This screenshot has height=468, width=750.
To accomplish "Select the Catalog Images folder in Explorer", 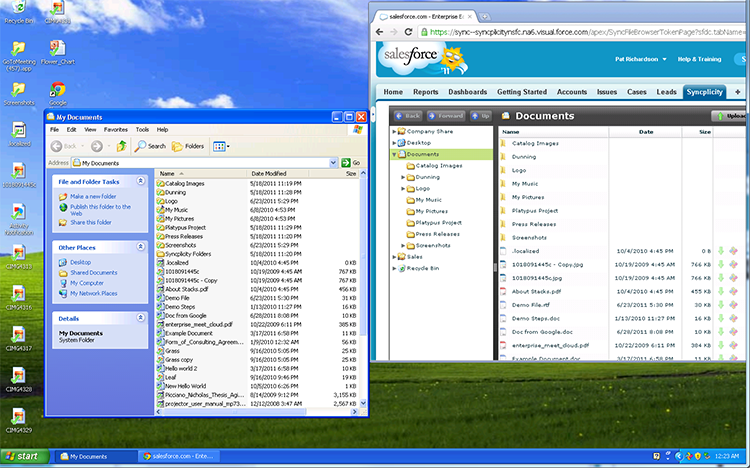I will point(181,183).
